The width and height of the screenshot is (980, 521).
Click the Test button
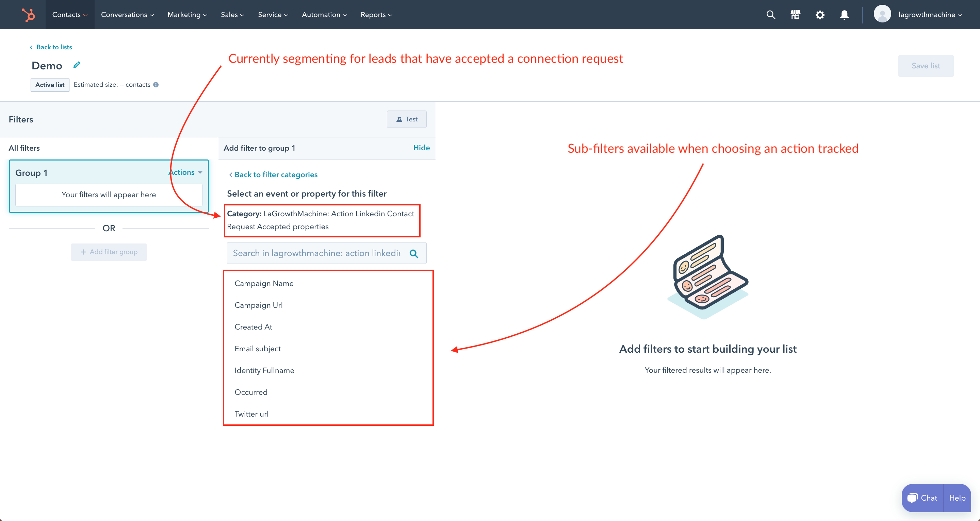tap(406, 119)
